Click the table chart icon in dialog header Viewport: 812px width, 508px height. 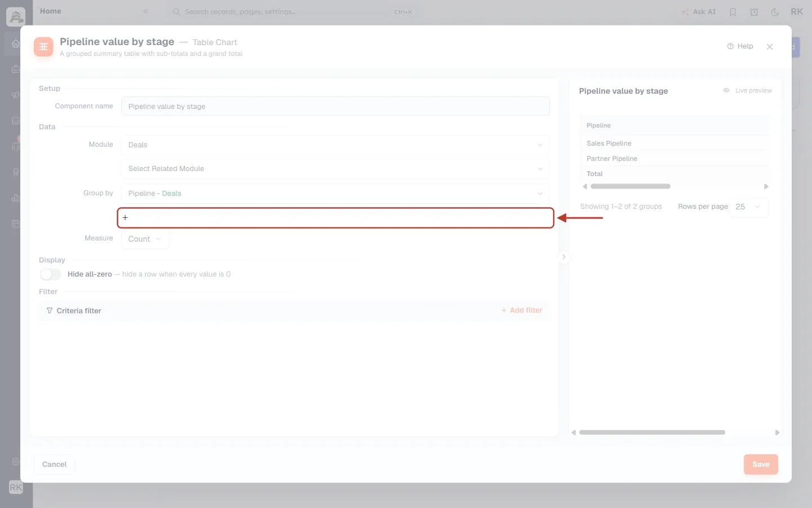coord(43,47)
